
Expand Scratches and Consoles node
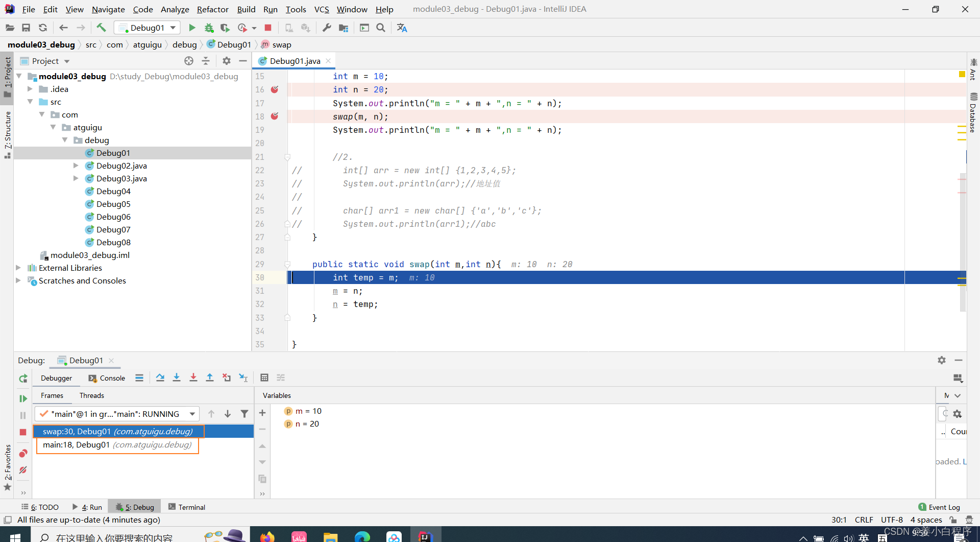(x=18, y=280)
